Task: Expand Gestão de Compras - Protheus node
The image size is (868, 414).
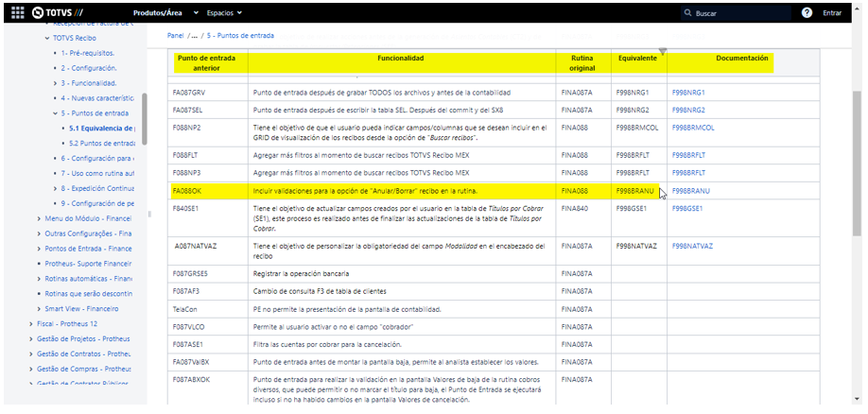Action: pyautogui.click(x=31, y=369)
